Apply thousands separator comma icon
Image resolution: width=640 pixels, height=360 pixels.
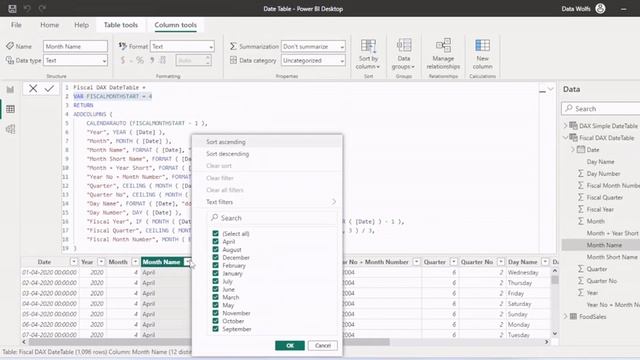pyautogui.click(x=152, y=60)
